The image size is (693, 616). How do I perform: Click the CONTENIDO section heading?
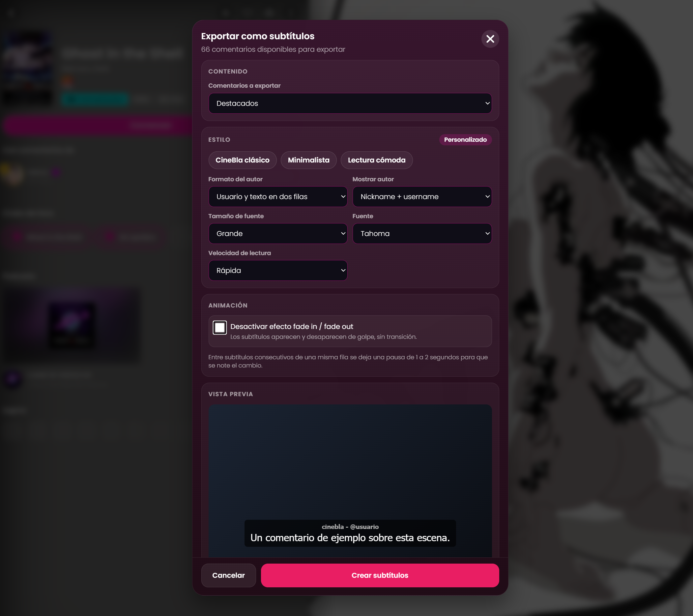[228, 72]
